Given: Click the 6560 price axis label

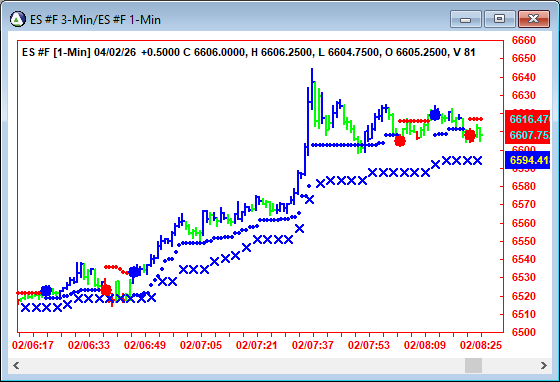Looking at the screenshot, I should (x=524, y=223).
